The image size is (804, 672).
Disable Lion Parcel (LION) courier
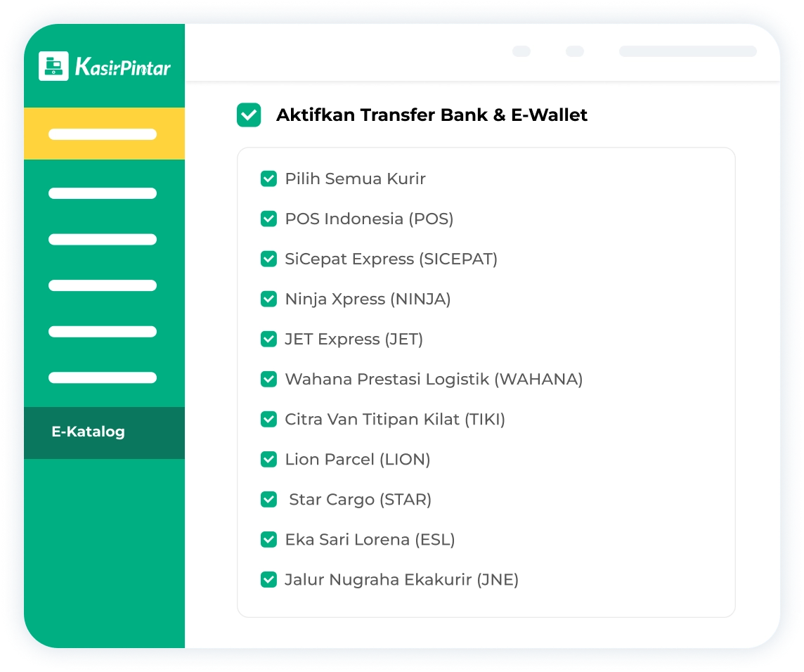[268, 459]
